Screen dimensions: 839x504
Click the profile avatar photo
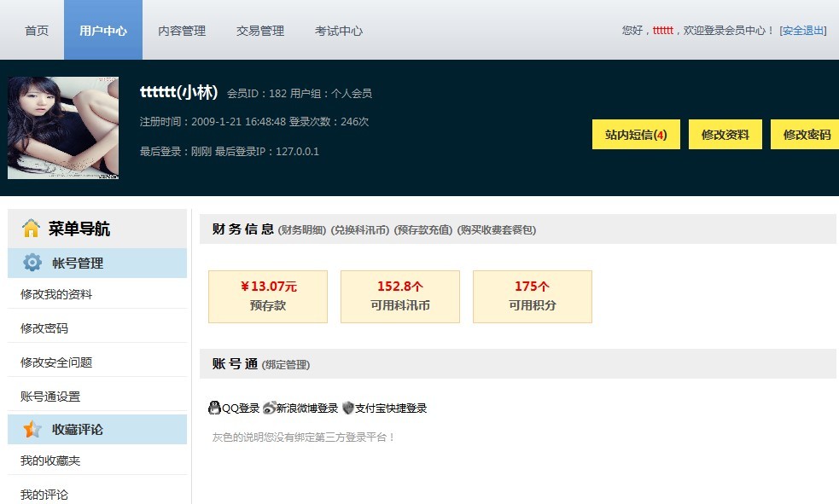tap(63, 126)
